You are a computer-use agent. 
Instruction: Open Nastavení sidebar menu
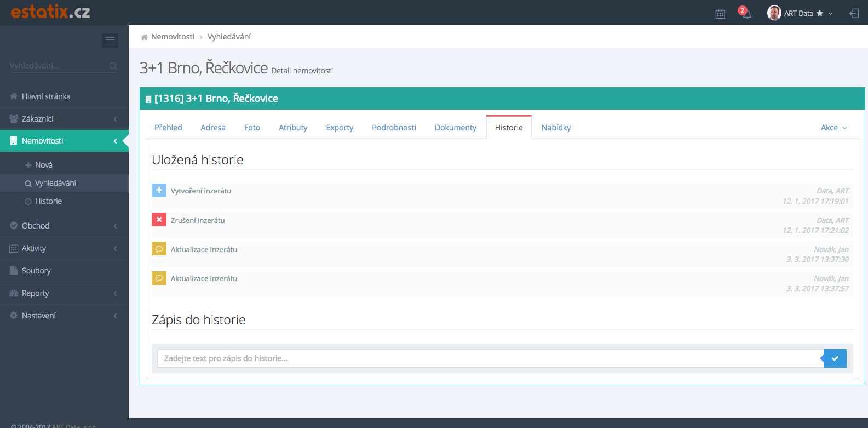pyautogui.click(x=64, y=316)
